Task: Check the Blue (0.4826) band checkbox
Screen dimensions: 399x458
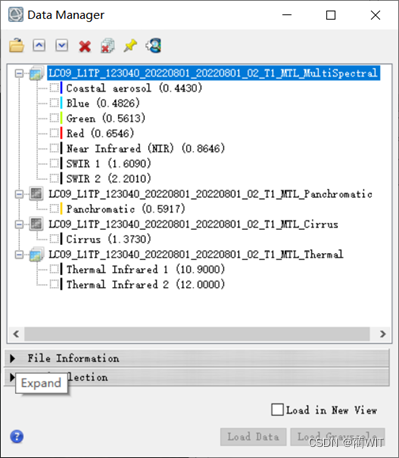Action: pyautogui.click(x=54, y=103)
